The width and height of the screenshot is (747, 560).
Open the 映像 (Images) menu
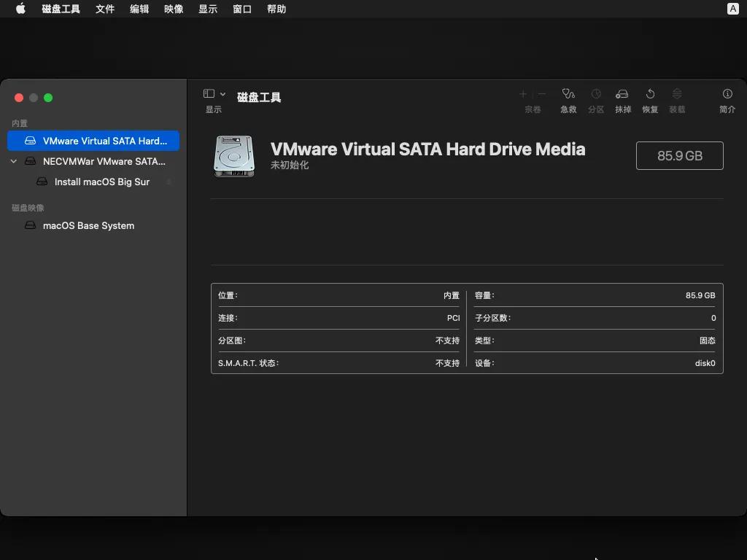pyautogui.click(x=174, y=9)
